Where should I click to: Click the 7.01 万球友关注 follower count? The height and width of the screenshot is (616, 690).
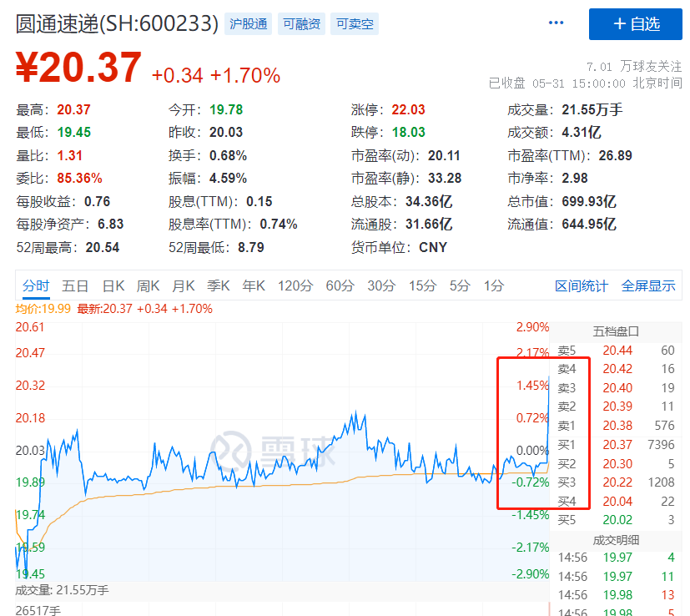click(633, 67)
